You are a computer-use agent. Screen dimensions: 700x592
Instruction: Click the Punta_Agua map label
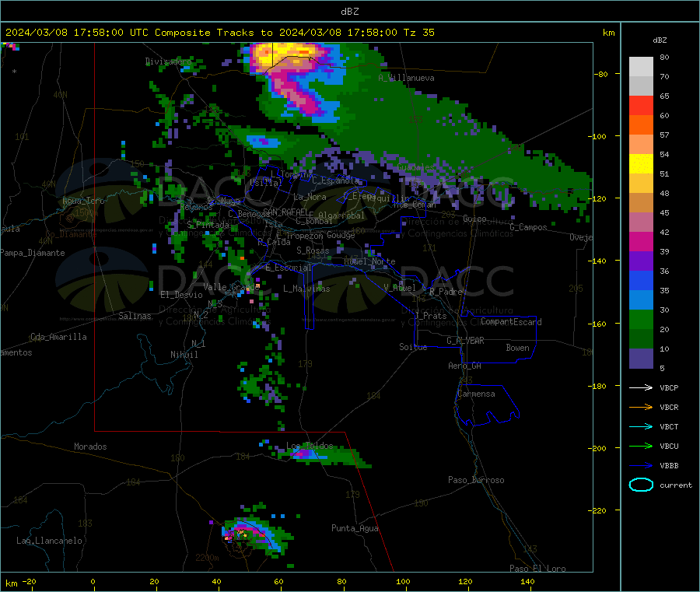[355, 529]
